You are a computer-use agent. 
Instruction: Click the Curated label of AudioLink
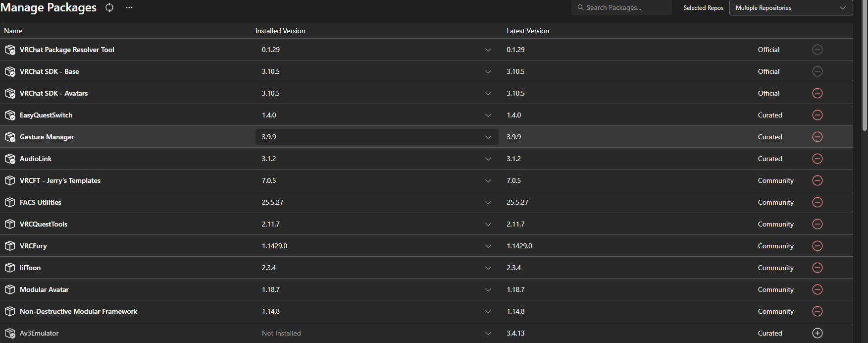tap(770, 159)
